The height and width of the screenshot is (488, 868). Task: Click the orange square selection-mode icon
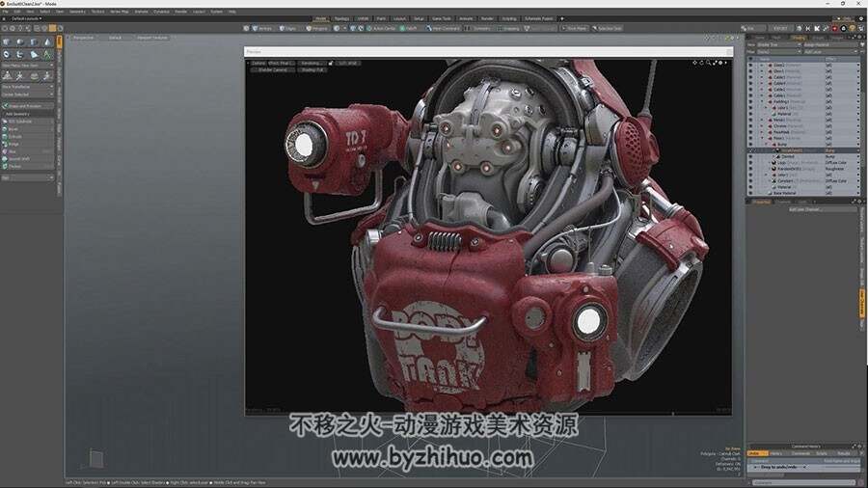(x=53, y=28)
